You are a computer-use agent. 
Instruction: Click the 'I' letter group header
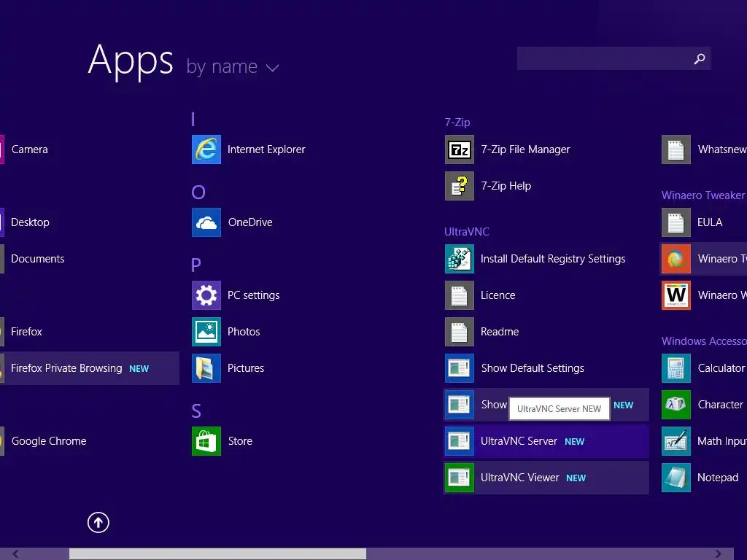(x=193, y=119)
